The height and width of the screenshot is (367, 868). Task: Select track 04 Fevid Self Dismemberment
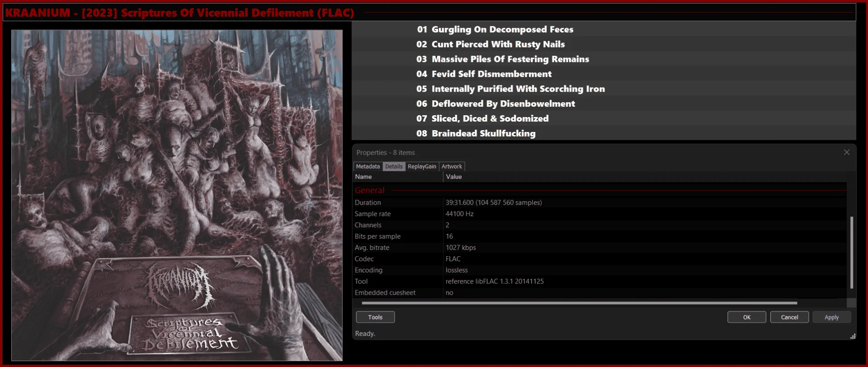pos(604,74)
